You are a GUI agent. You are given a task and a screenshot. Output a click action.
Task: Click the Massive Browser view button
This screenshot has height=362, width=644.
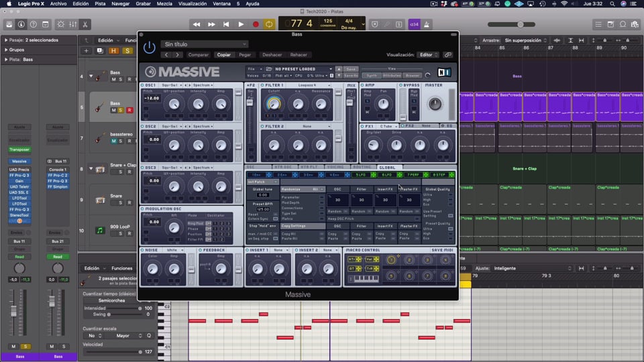click(x=413, y=76)
